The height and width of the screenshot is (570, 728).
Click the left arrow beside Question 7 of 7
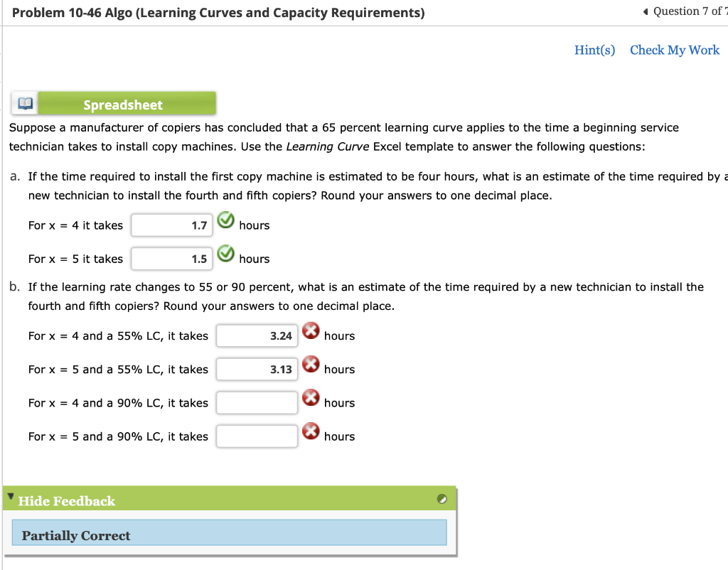[644, 11]
